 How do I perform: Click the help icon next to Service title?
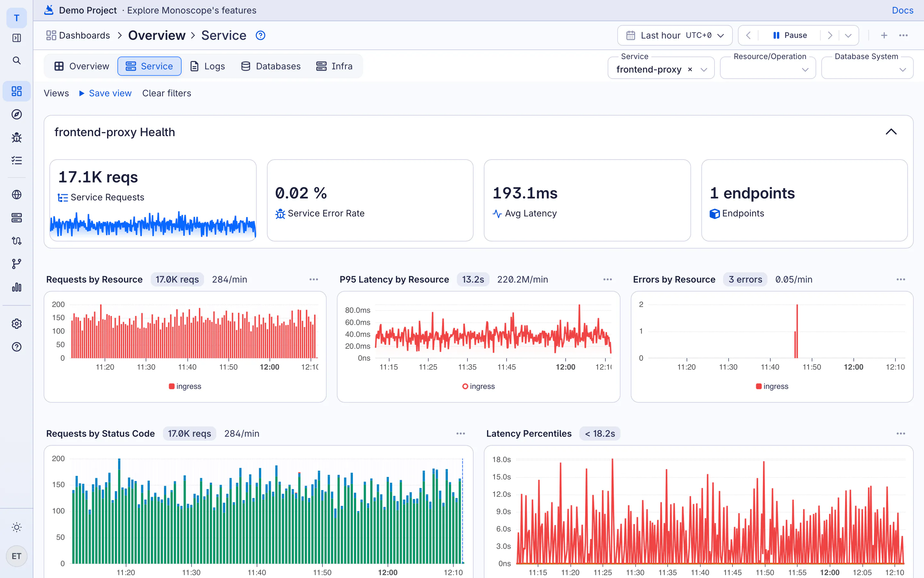click(261, 35)
